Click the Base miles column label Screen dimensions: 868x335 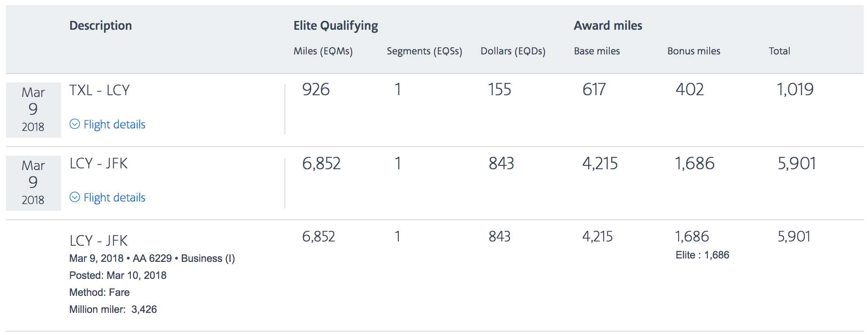(597, 51)
